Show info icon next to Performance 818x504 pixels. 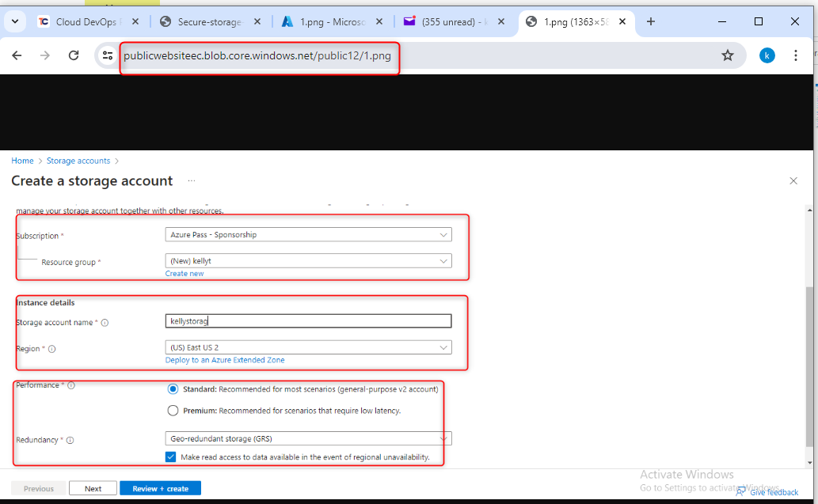click(71, 385)
